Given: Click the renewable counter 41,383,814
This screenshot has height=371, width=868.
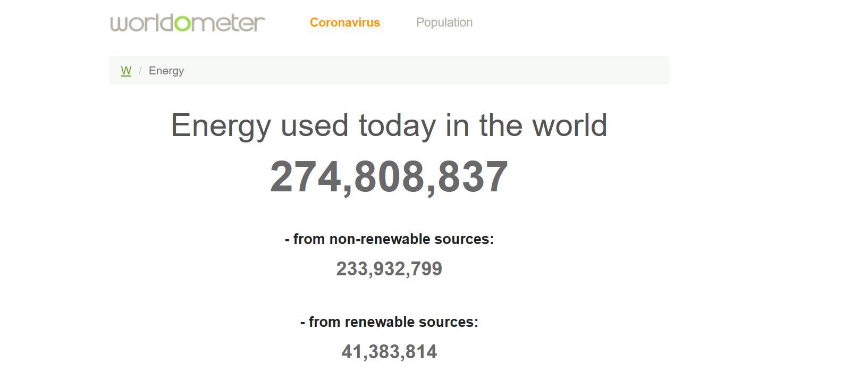Looking at the screenshot, I should [389, 352].
